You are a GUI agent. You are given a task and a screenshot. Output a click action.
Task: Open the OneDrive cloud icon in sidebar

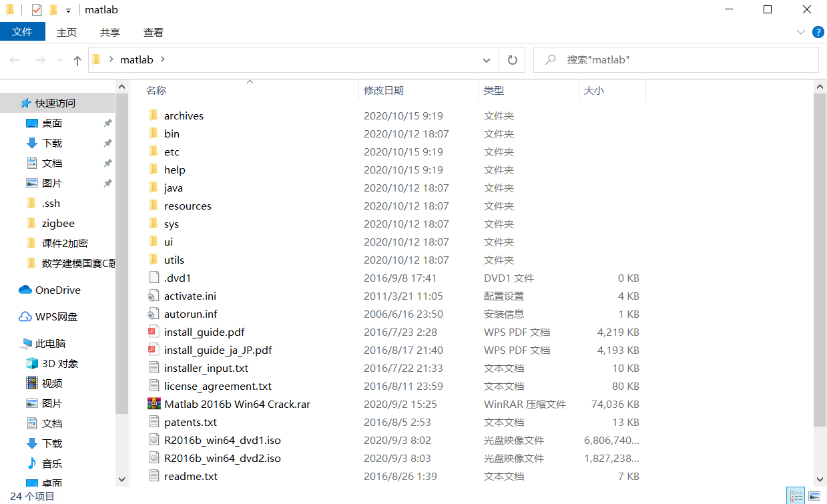point(25,290)
